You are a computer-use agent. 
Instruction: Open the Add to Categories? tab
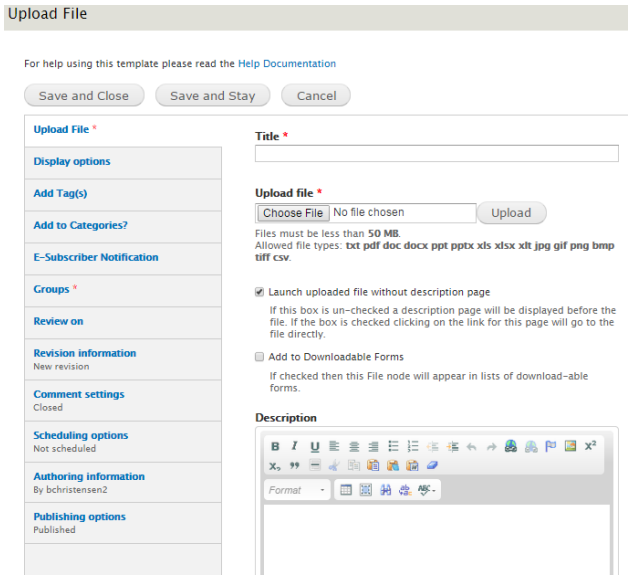click(123, 227)
